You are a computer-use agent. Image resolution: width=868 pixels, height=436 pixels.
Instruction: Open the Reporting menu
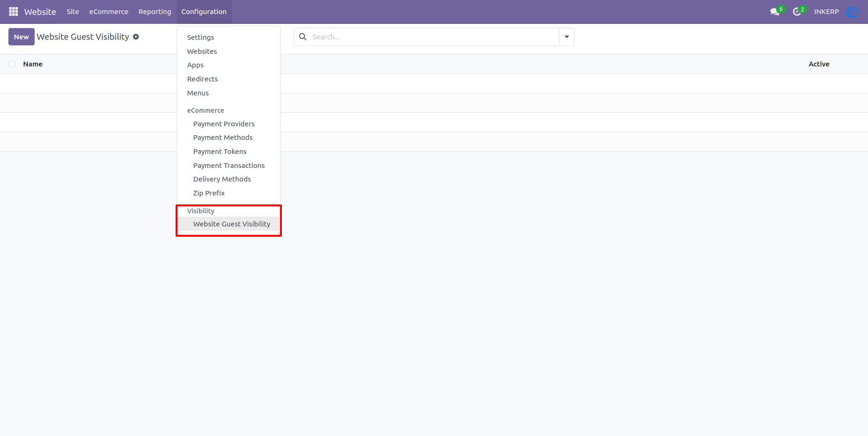[155, 12]
